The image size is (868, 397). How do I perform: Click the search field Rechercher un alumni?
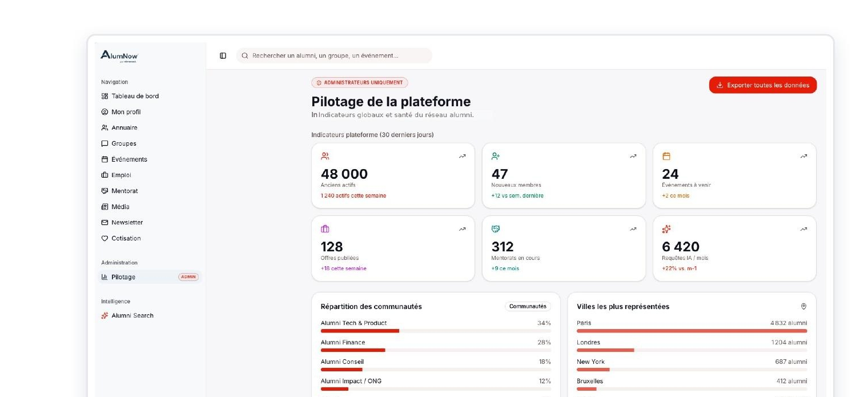click(x=334, y=55)
